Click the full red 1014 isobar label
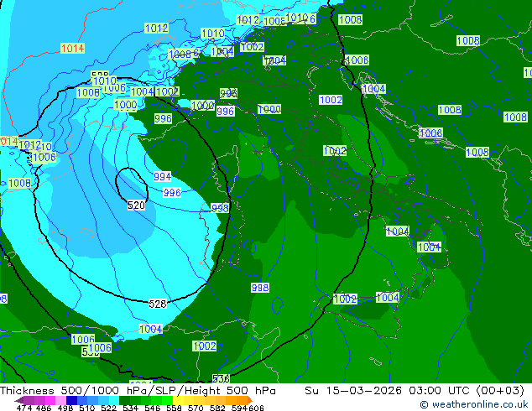The height and width of the screenshot is (411, 532). (x=72, y=48)
